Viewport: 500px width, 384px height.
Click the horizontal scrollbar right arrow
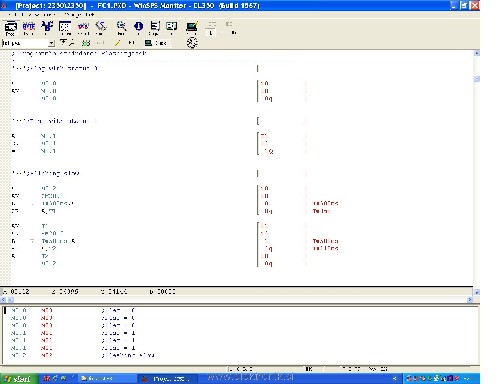pyautogui.click(x=470, y=300)
